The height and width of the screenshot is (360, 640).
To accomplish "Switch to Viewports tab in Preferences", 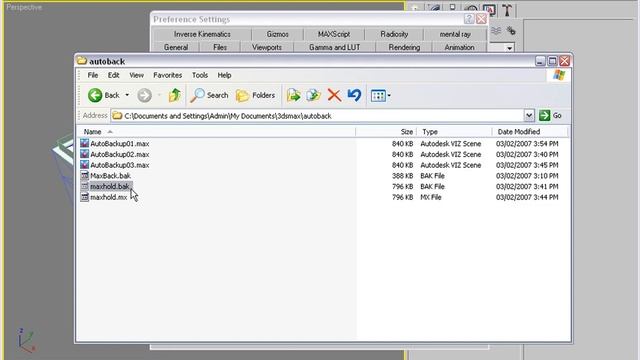I will 267,47.
